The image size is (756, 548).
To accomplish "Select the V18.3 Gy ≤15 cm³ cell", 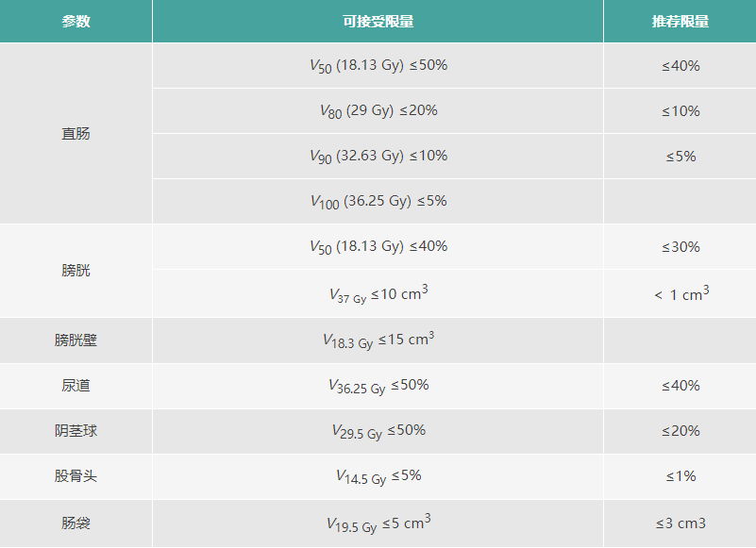I will pos(378,340).
